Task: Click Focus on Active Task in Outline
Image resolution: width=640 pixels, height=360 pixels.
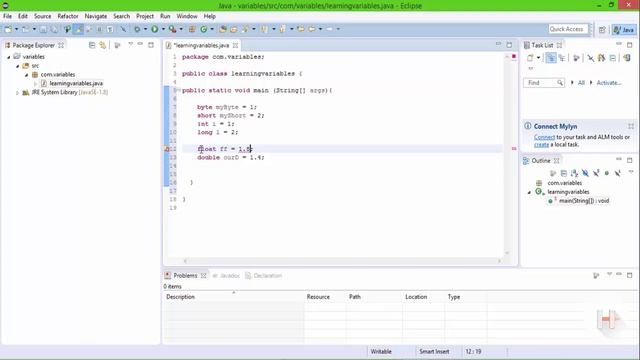Action: (553, 173)
